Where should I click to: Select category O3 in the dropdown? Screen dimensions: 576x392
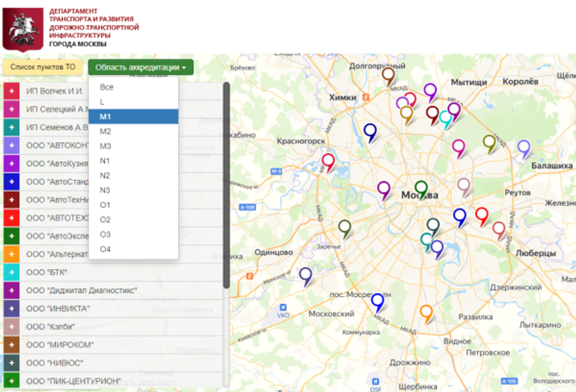[x=134, y=234]
